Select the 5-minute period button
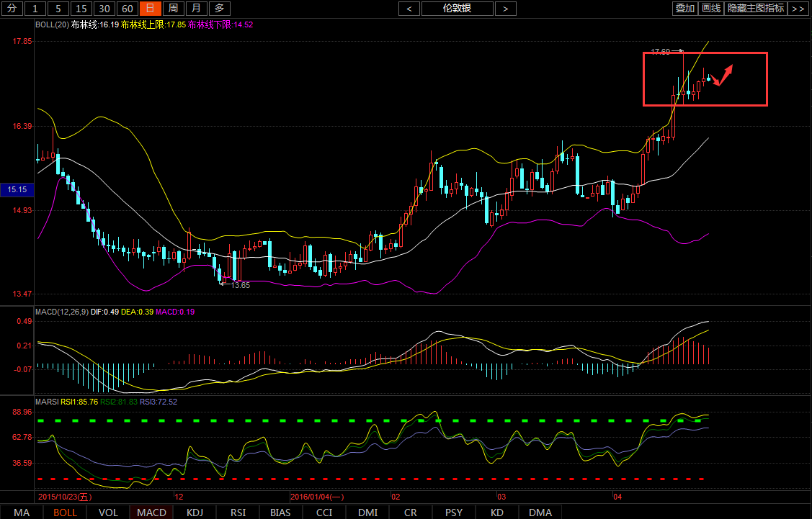 59,9
